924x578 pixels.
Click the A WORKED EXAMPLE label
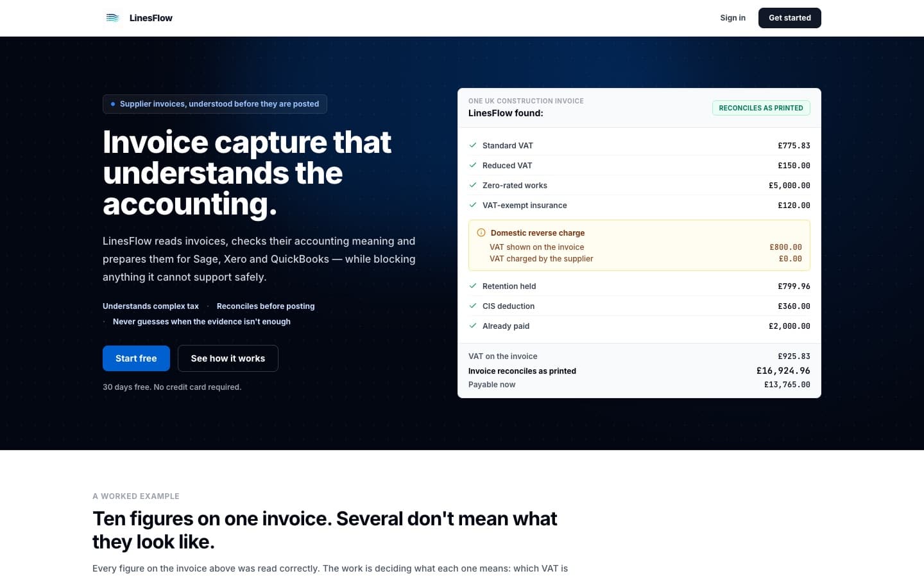(x=136, y=496)
